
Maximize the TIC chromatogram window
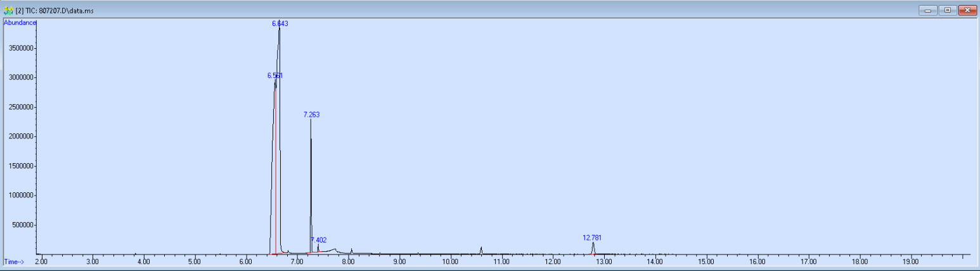948,10
